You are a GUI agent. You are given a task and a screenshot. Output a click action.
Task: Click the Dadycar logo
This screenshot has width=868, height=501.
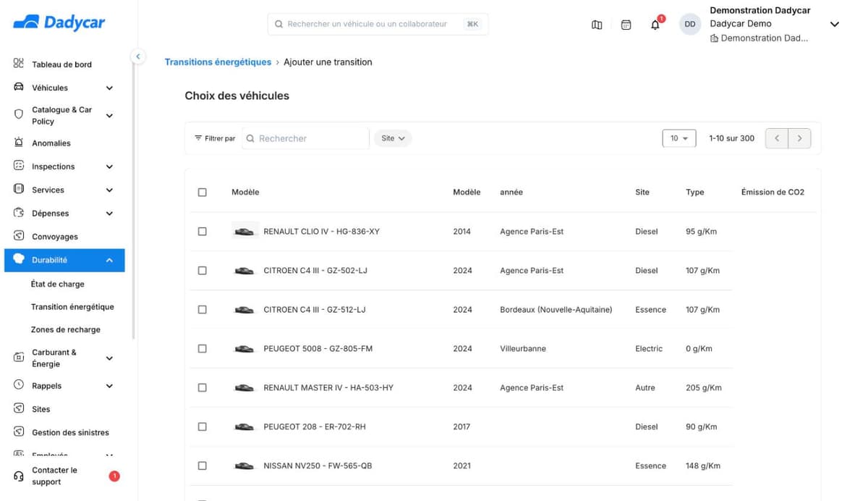pyautogui.click(x=59, y=22)
